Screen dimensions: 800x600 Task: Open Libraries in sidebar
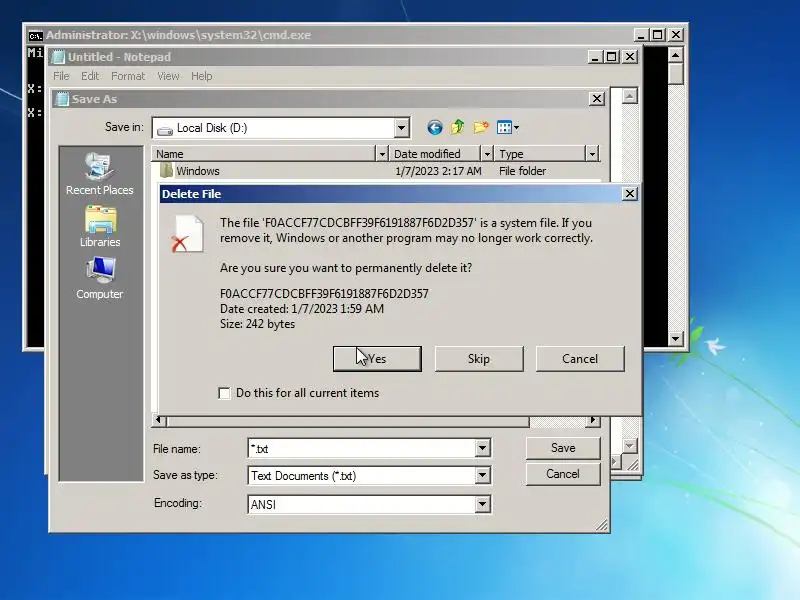click(100, 227)
